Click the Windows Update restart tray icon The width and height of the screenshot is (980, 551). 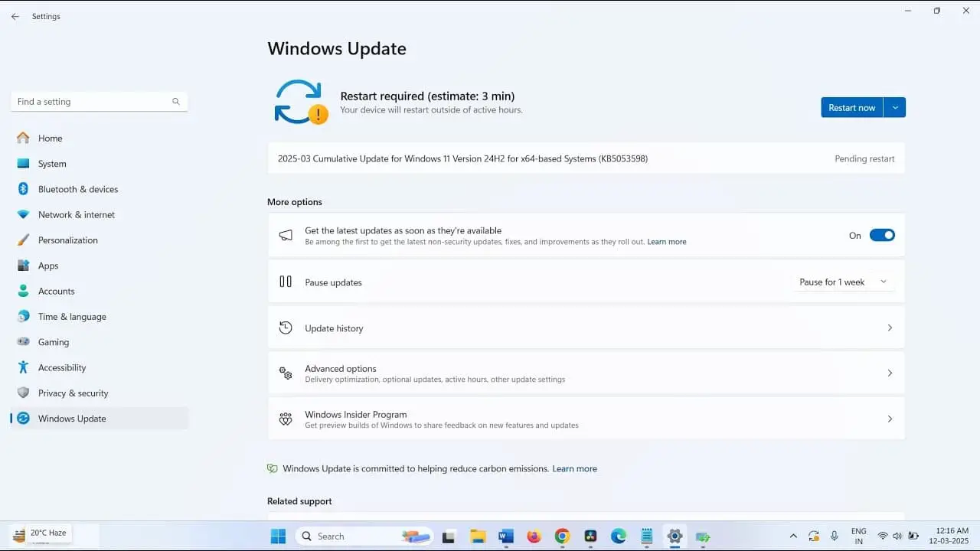coord(814,536)
